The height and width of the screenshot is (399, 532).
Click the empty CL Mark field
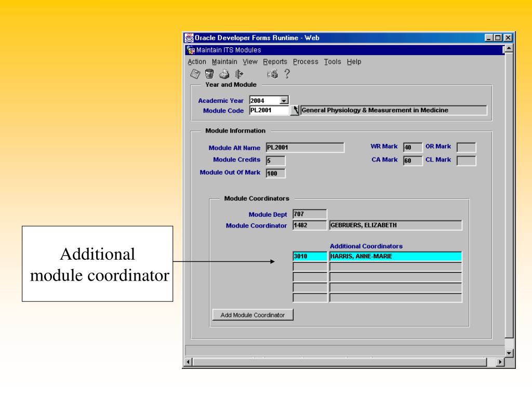coord(466,161)
